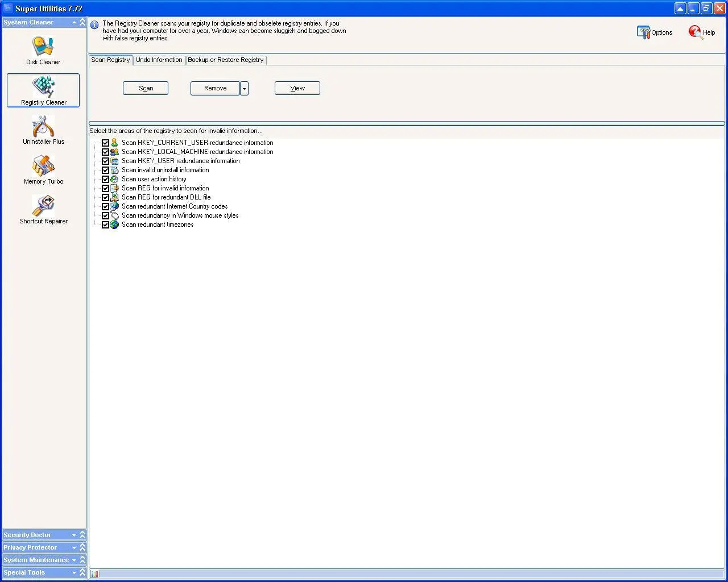Click the Special Tools section header label
This screenshot has width=728, height=582.
(x=24, y=572)
